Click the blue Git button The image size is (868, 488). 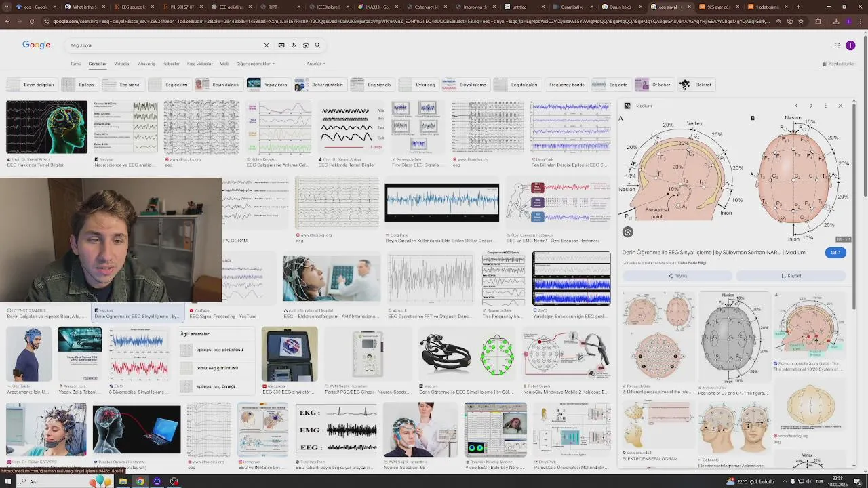click(x=835, y=253)
